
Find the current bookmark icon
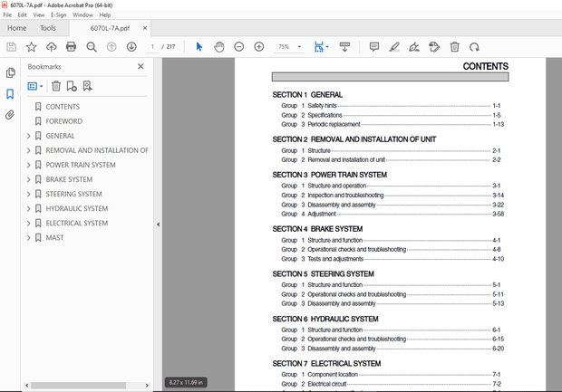[x=87, y=86]
